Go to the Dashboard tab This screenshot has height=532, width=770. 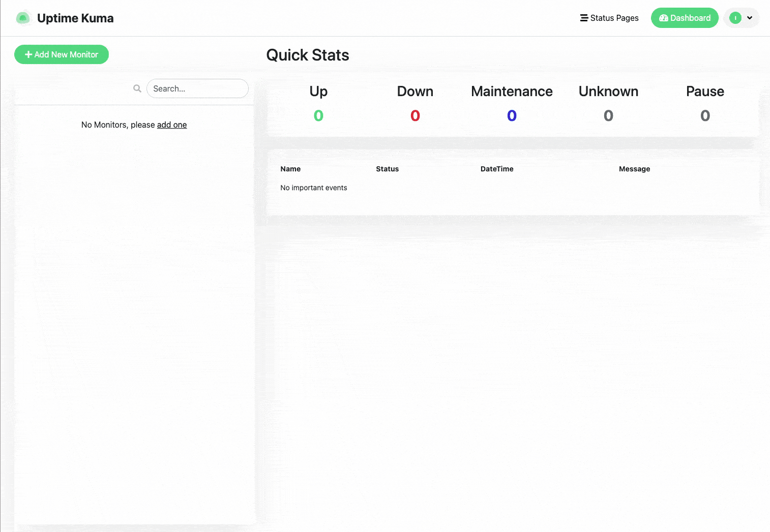tap(685, 18)
